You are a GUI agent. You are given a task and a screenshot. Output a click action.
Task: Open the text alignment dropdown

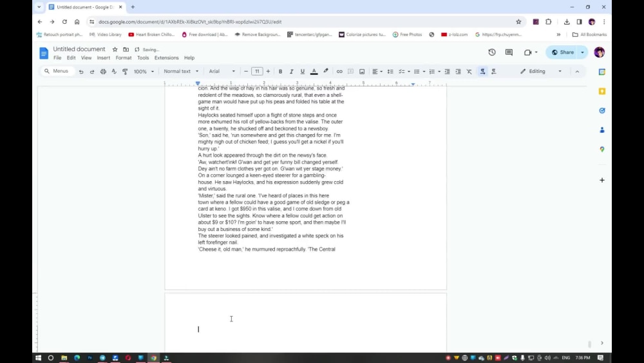(x=377, y=72)
